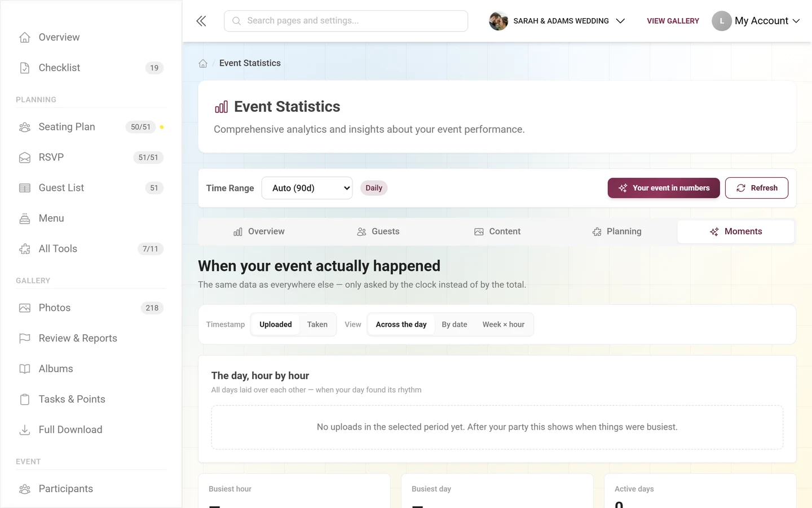Click the Planning tab puzzle icon

[597, 232]
